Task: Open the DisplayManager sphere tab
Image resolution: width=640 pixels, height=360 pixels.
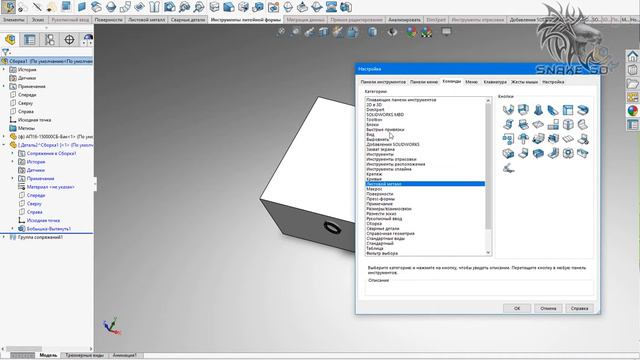Action: point(87,40)
